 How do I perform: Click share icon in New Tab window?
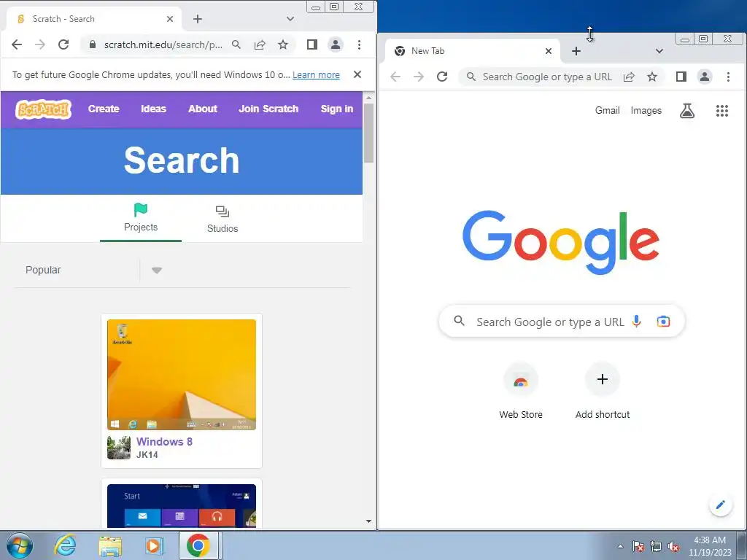pyautogui.click(x=629, y=77)
